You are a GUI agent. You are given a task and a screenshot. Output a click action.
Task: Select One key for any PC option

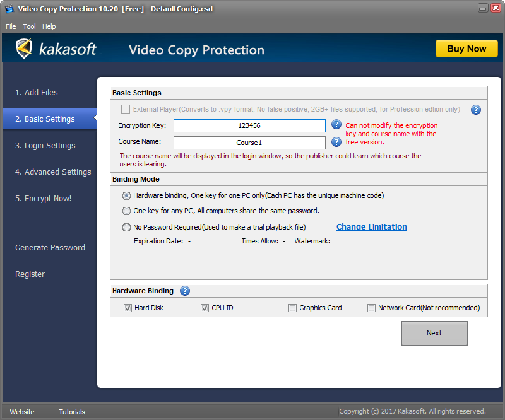pos(127,211)
